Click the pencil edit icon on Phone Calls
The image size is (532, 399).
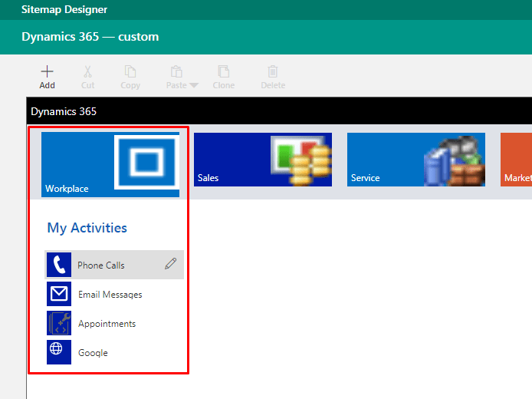(x=171, y=265)
